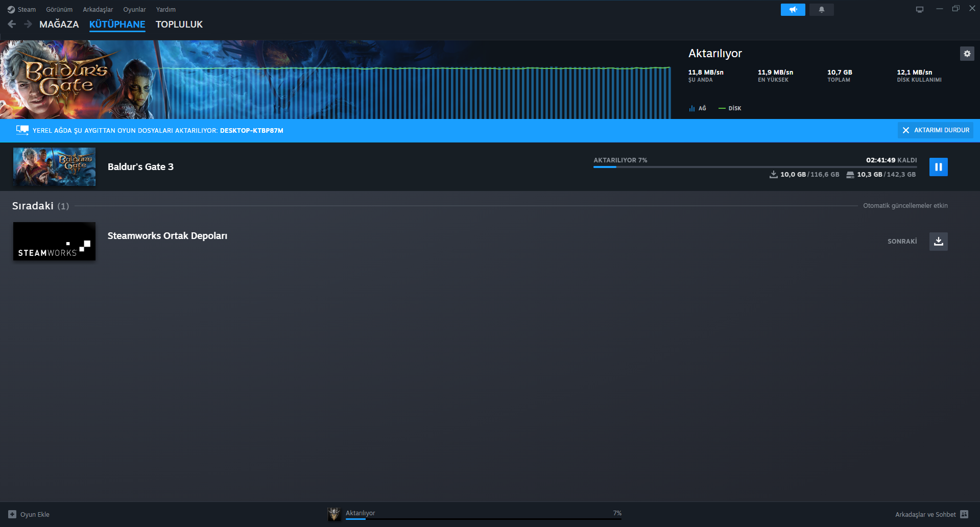Open the Arkadaşlar menu
Screen dimensions: 980x527
point(98,10)
